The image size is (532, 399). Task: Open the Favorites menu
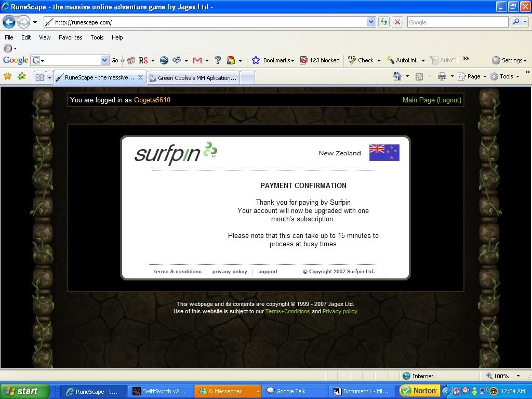pos(70,37)
